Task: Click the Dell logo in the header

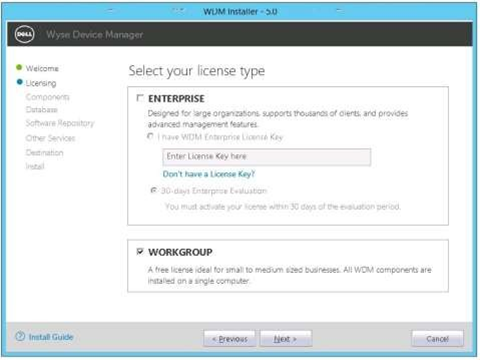Action: coord(24,34)
